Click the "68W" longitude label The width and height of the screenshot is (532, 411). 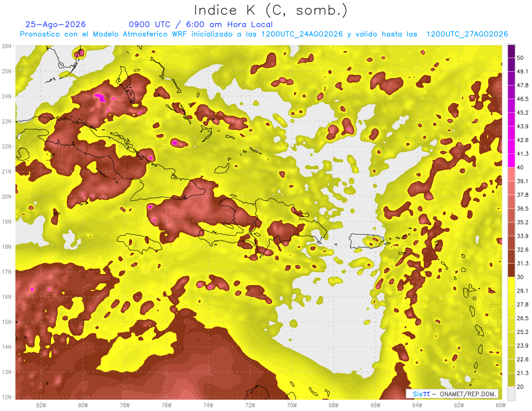click(x=333, y=405)
